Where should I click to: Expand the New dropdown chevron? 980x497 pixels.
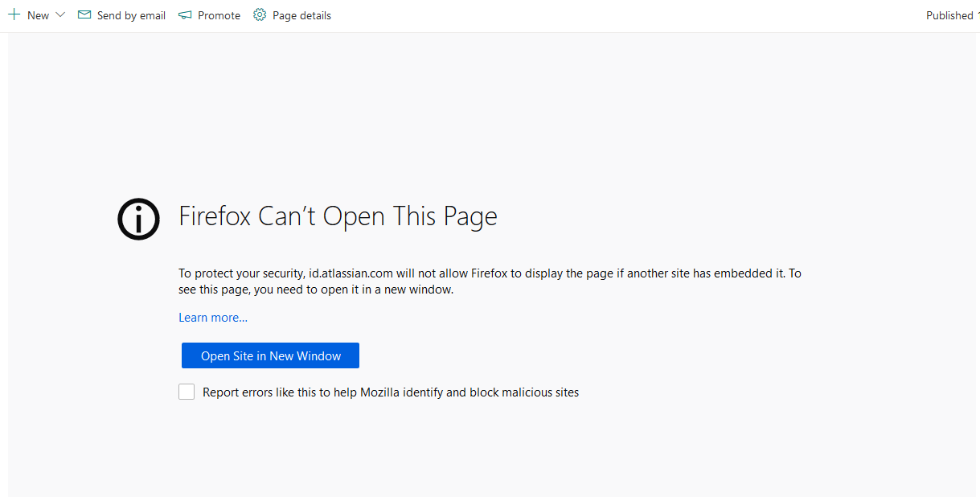point(60,14)
